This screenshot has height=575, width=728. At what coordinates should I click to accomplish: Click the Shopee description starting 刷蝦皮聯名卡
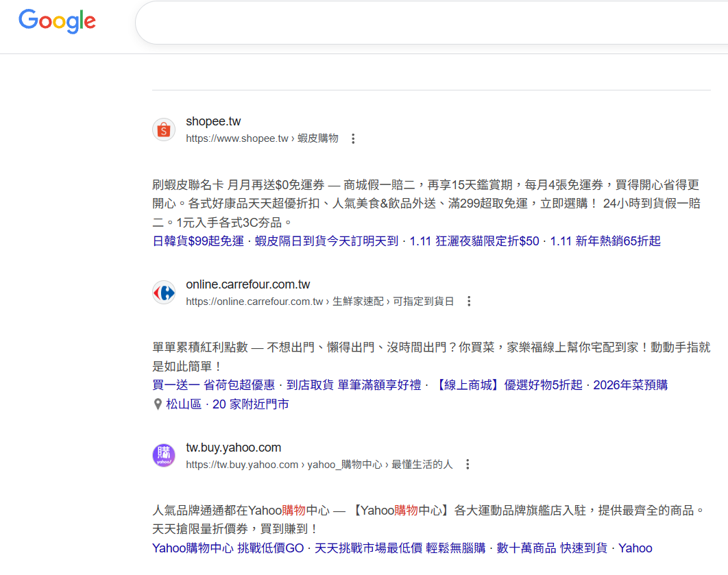[x=426, y=204]
